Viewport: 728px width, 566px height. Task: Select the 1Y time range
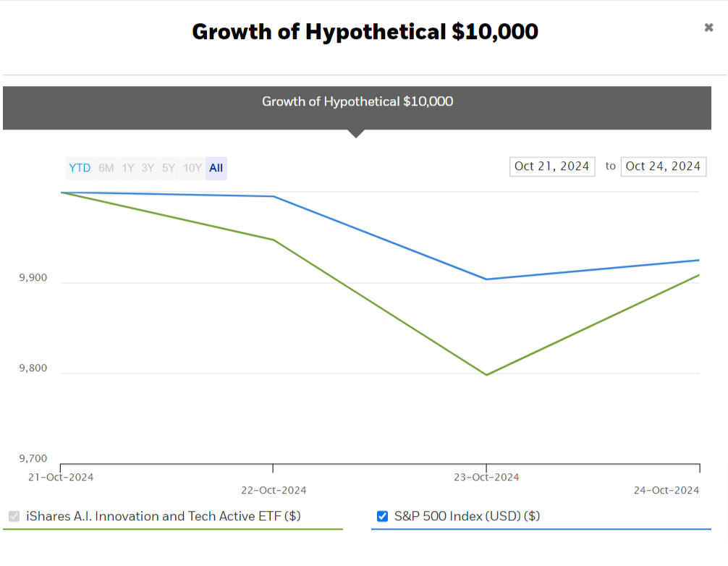[x=127, y=168]
